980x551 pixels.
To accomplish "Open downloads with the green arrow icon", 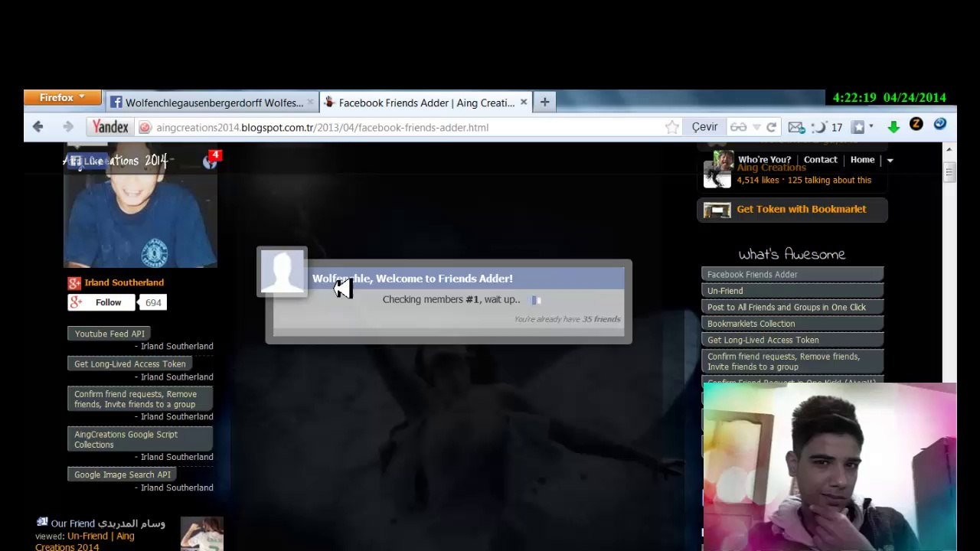I will point(893,127).
